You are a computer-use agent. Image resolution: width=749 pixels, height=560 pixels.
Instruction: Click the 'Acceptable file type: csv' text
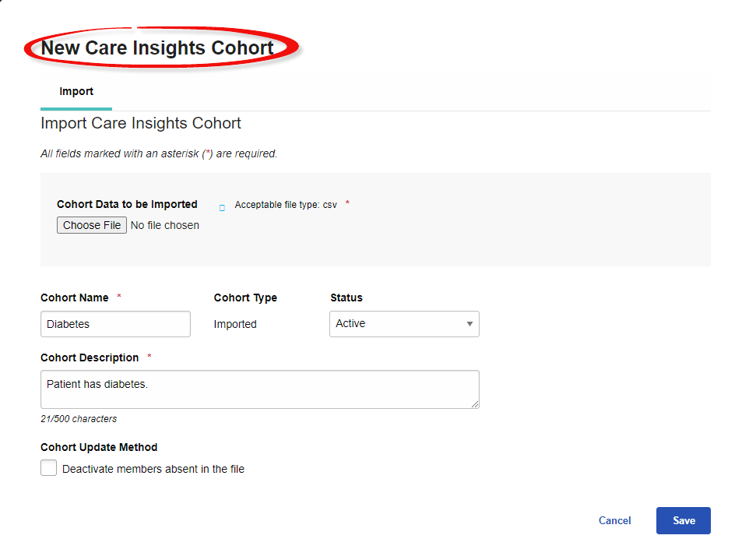click(286, 205)
